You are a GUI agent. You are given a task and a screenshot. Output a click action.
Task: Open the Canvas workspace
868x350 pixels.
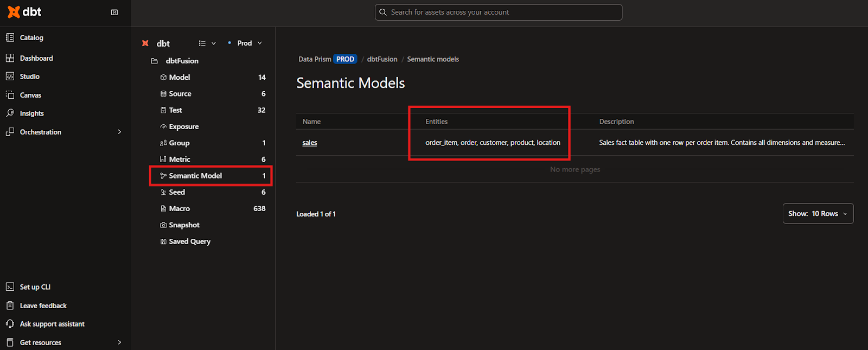[x=30, y=95]
